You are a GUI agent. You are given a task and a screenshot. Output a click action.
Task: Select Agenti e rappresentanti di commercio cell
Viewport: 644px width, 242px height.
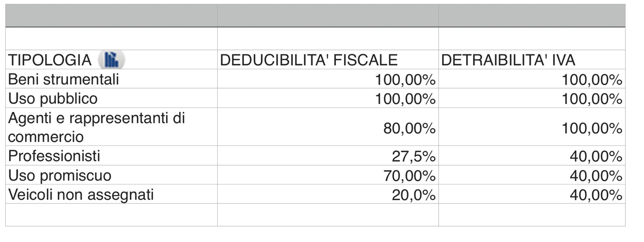[111, 127]
